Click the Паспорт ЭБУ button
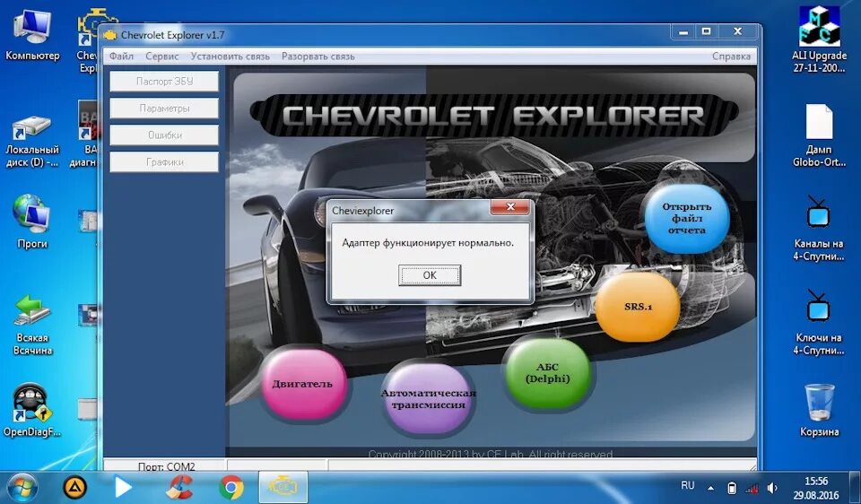Screen dimensions: 861x504 pos(164,82)
